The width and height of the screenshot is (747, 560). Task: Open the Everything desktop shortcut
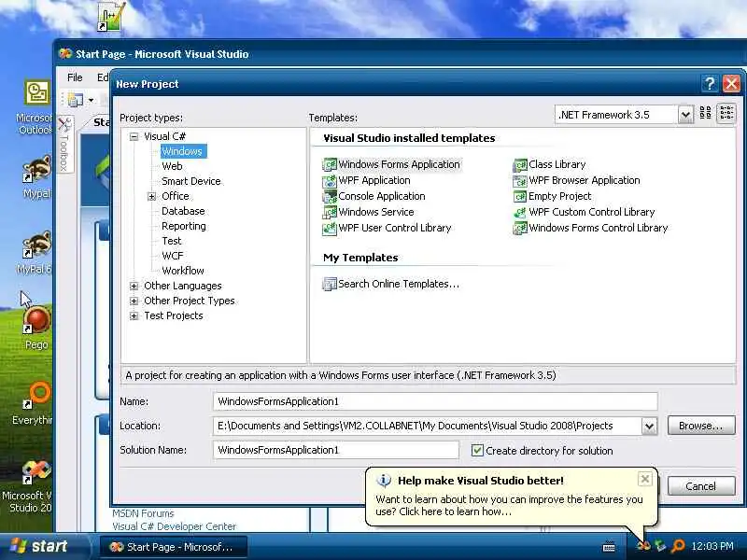pyautogui.click(x=34, y=403)
